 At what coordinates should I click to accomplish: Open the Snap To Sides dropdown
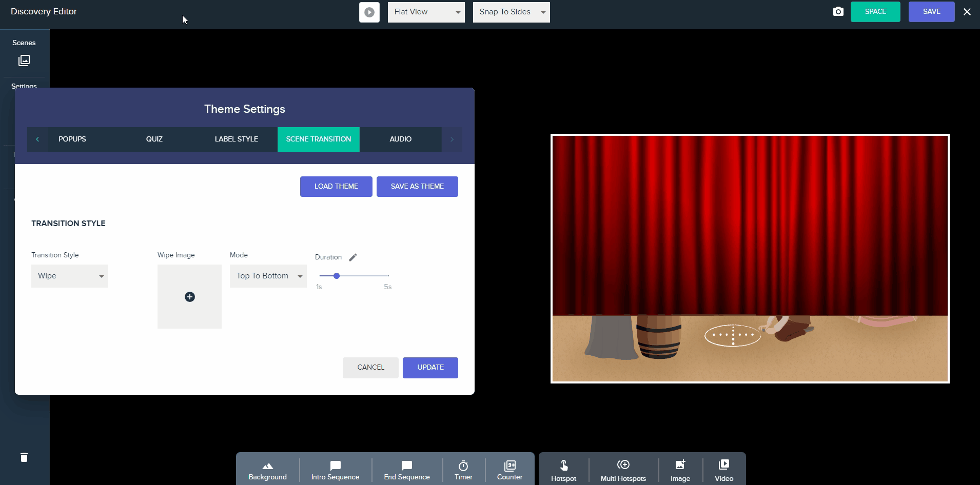tap(511, 12)
